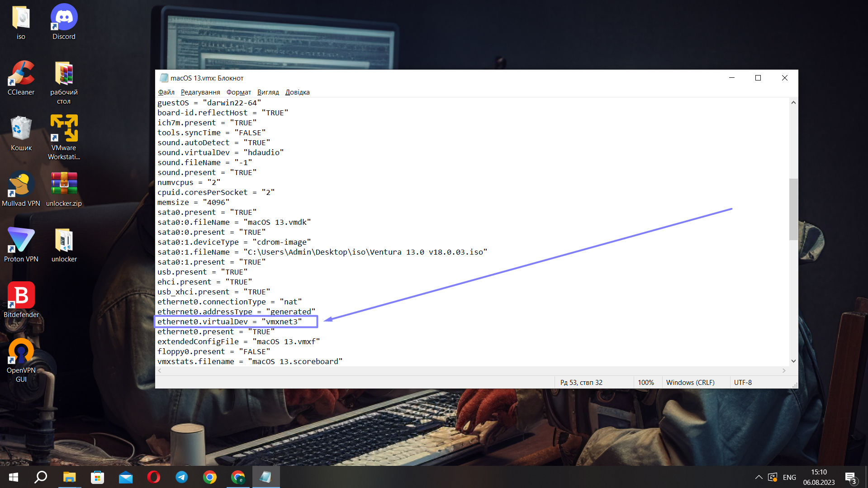
Task: Open the Windows Start menu
Action: pos(14,477)
